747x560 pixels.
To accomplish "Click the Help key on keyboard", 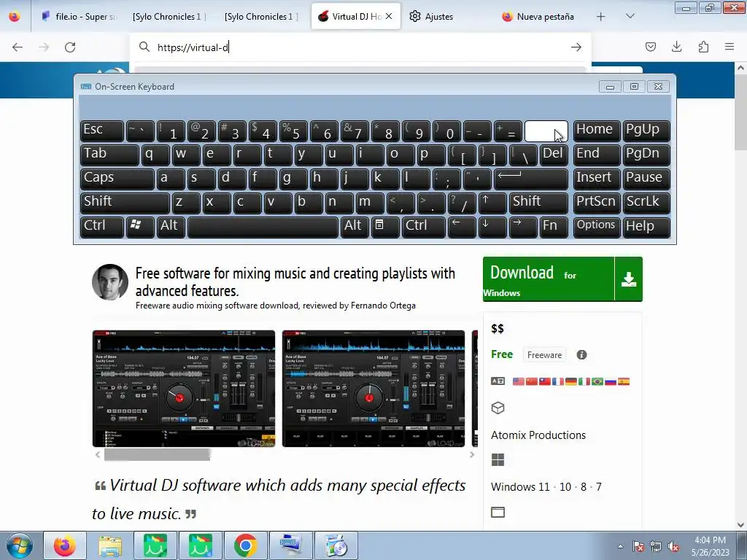I will click(646, 226).
